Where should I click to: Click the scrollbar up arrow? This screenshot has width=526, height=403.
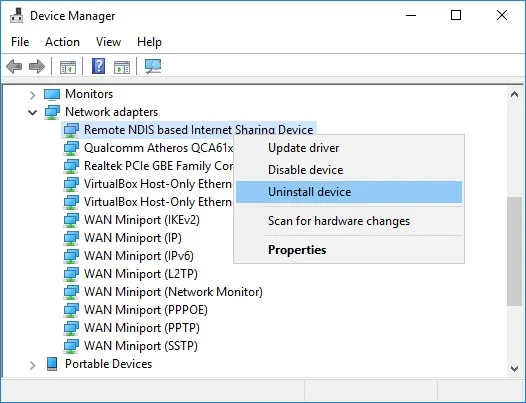point(514,94)
